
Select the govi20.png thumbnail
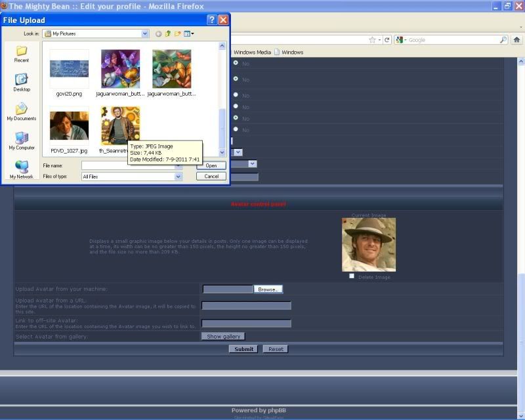tap(70, 69)
